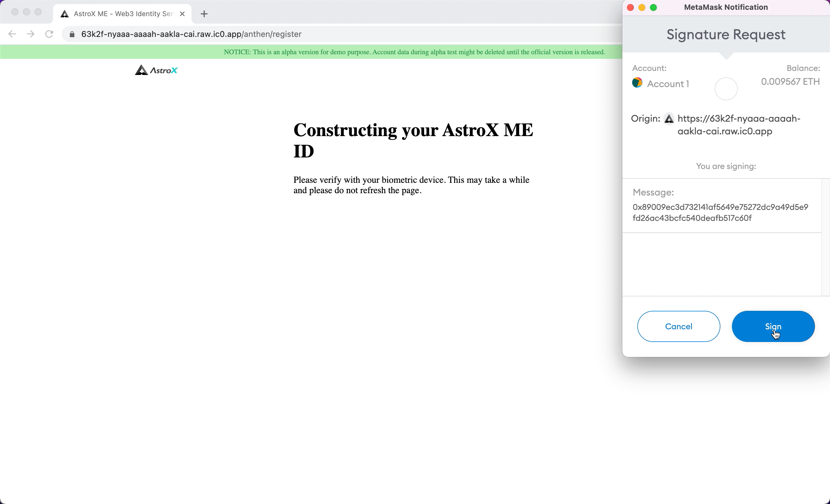This screenshot has height=504, width=830.
Task: Click the browser back arrow
Action: (12, 34)
